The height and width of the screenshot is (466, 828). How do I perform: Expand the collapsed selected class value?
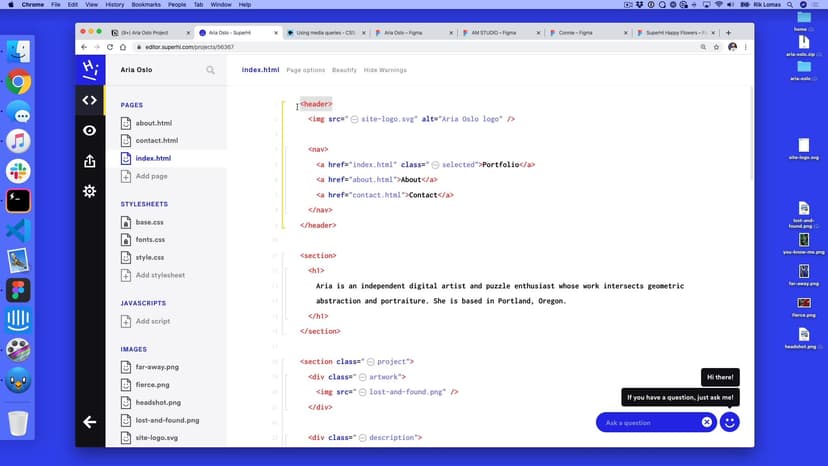click(x=437, y=164)
